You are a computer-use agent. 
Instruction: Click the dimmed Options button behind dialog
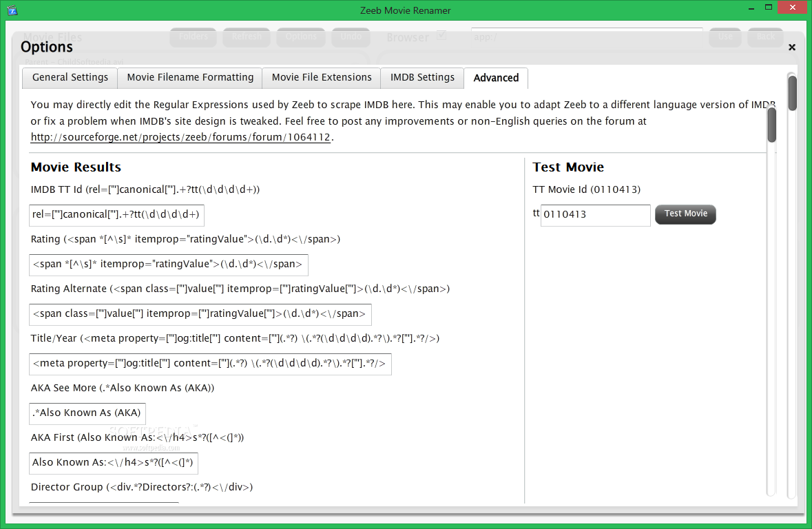[301, 37]
